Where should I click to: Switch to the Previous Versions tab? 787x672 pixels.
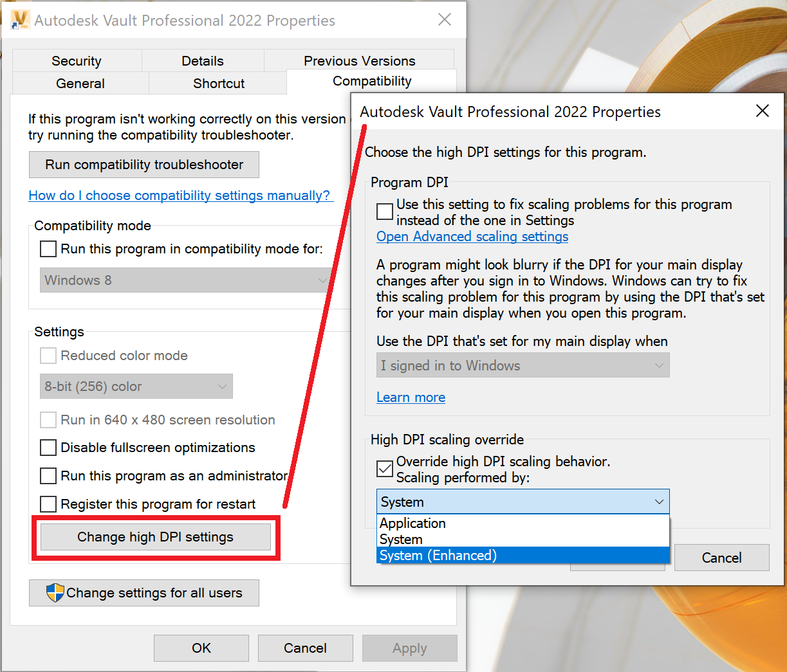[359, 60]
